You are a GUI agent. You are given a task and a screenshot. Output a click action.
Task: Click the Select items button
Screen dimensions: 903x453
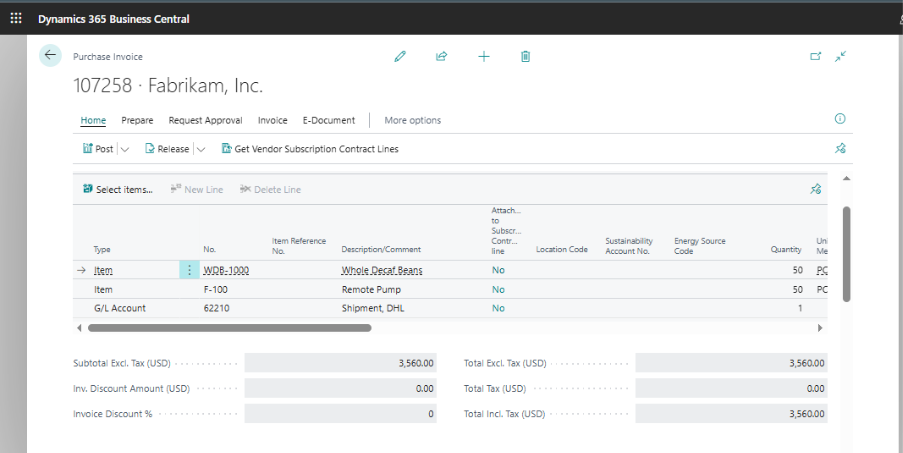pyautogui.click(x=117, y=189)
